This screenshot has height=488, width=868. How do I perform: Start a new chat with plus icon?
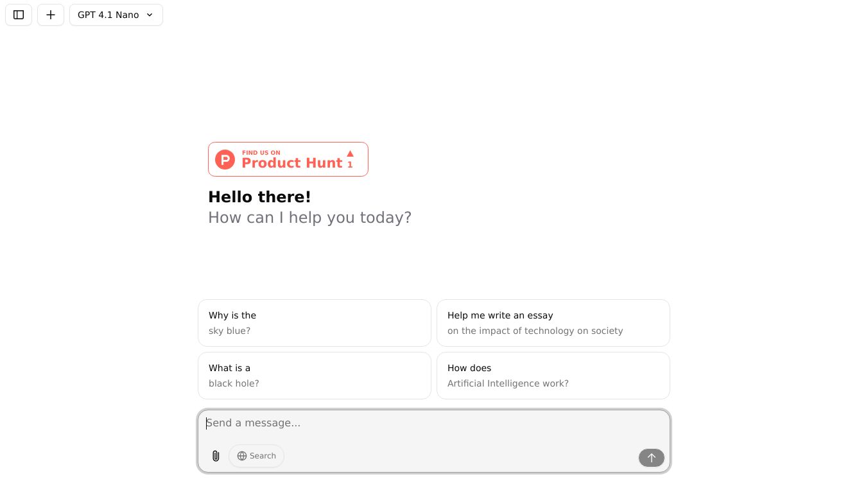click(x=51, y=15)
